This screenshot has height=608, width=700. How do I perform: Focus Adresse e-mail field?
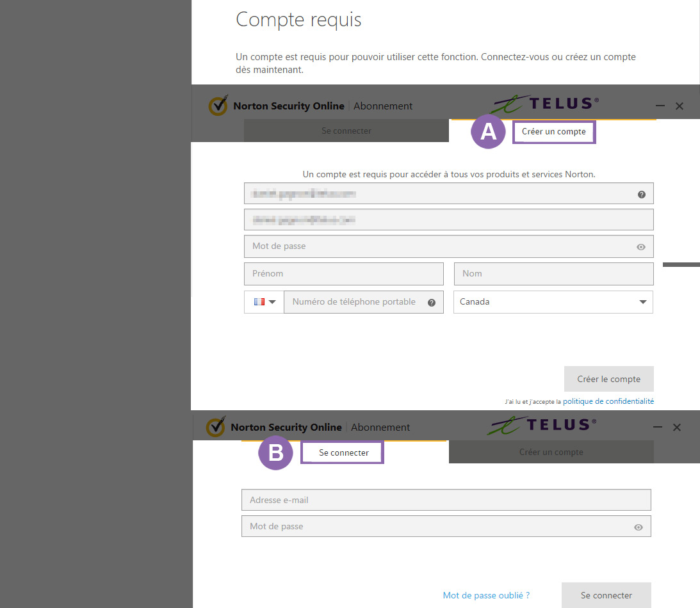click(446, 500)
